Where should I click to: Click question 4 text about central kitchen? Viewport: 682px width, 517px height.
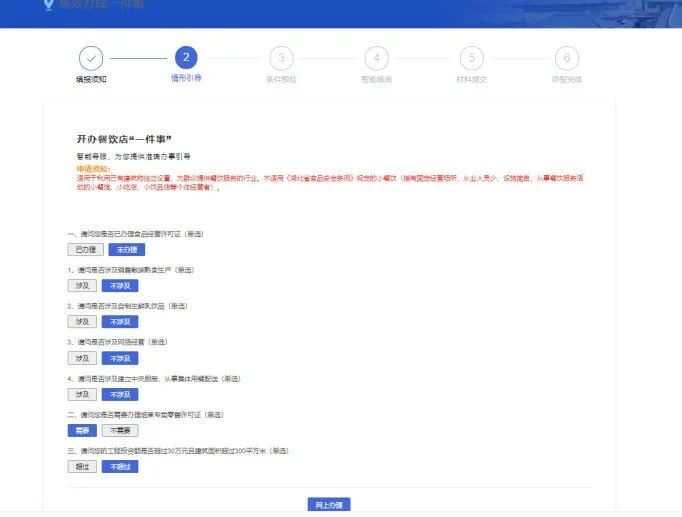point(154,379)
